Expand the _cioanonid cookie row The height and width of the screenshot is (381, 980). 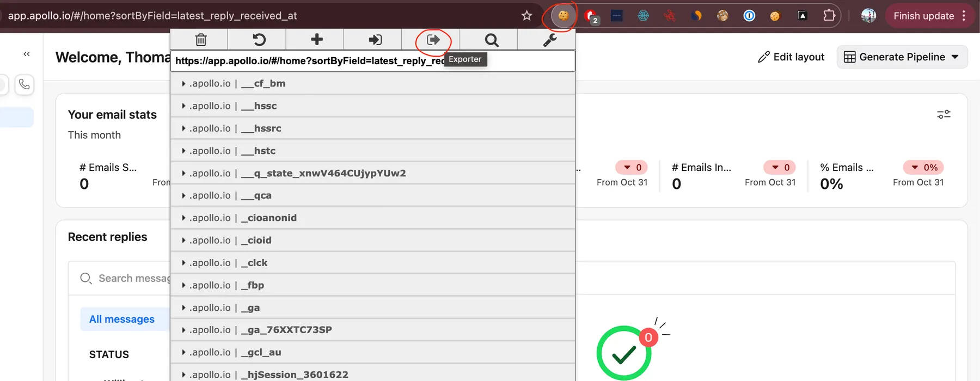(373, 218)
